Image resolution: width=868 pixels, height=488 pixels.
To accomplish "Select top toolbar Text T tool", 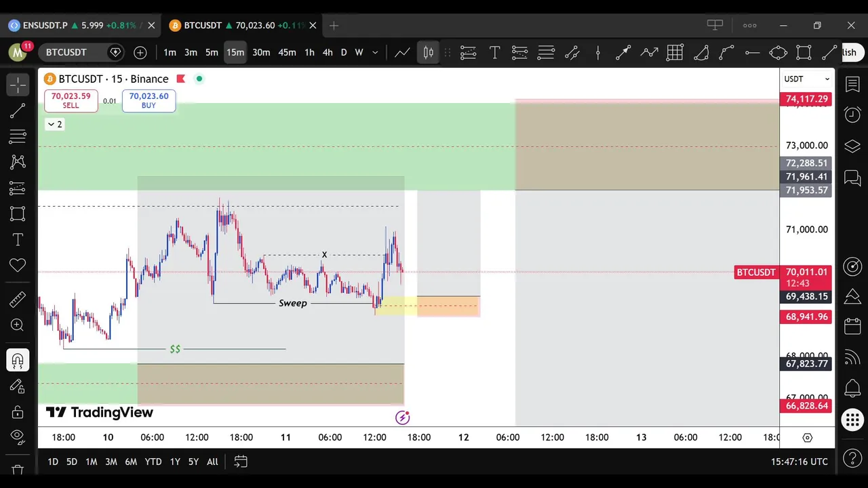I will pyautogui.click(x=494, y=52).
